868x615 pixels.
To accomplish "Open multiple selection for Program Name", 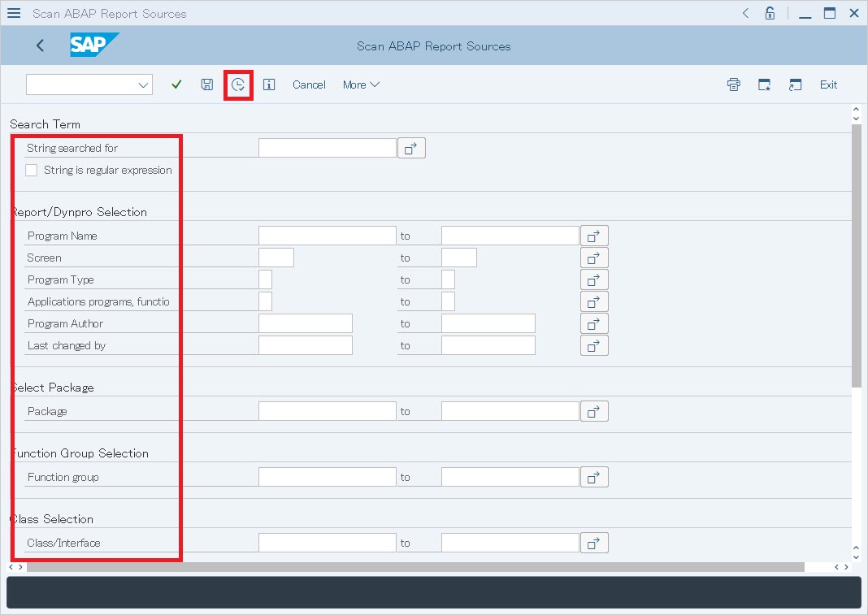I will pos(594,236).
